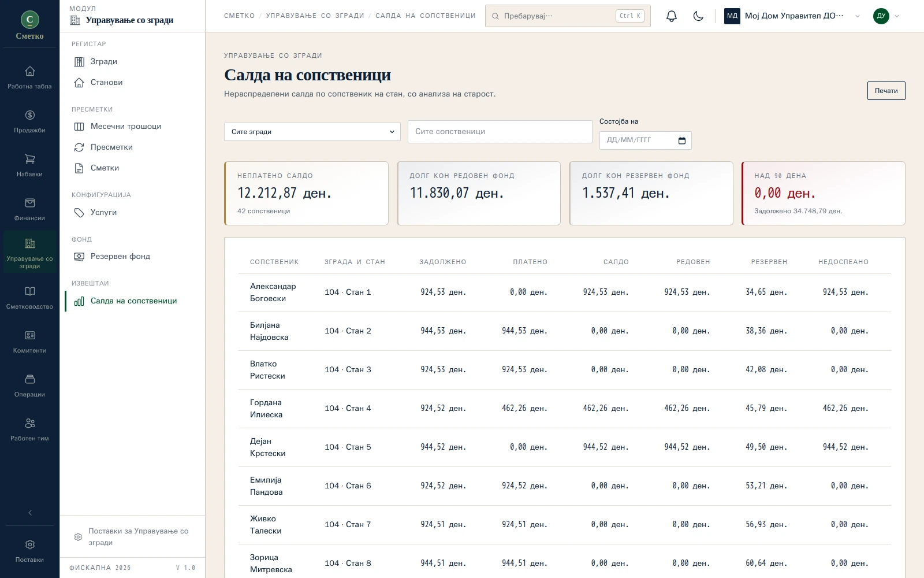This screenshot has height=578, width=924.
Task: Click the Сметко breadcrumb link
Action: [240, 16]
